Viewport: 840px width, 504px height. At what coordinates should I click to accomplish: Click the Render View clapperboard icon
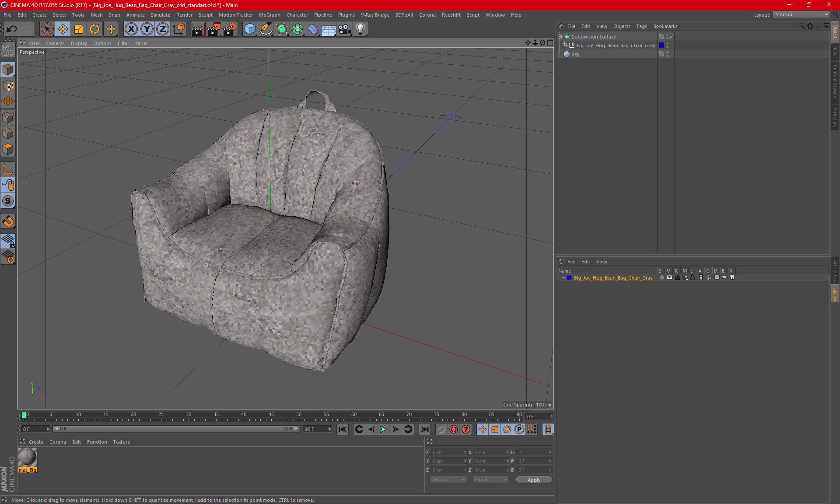click(x=198, y=29)
